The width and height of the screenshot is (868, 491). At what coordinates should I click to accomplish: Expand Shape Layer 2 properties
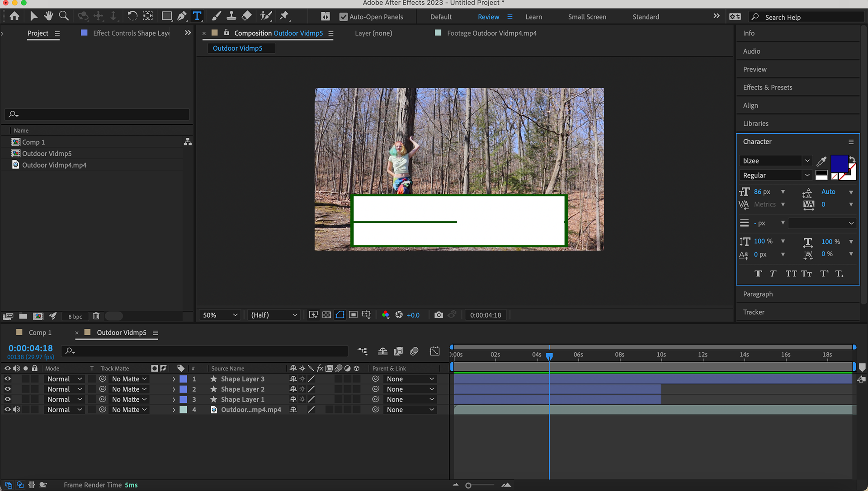coord(174,389)
